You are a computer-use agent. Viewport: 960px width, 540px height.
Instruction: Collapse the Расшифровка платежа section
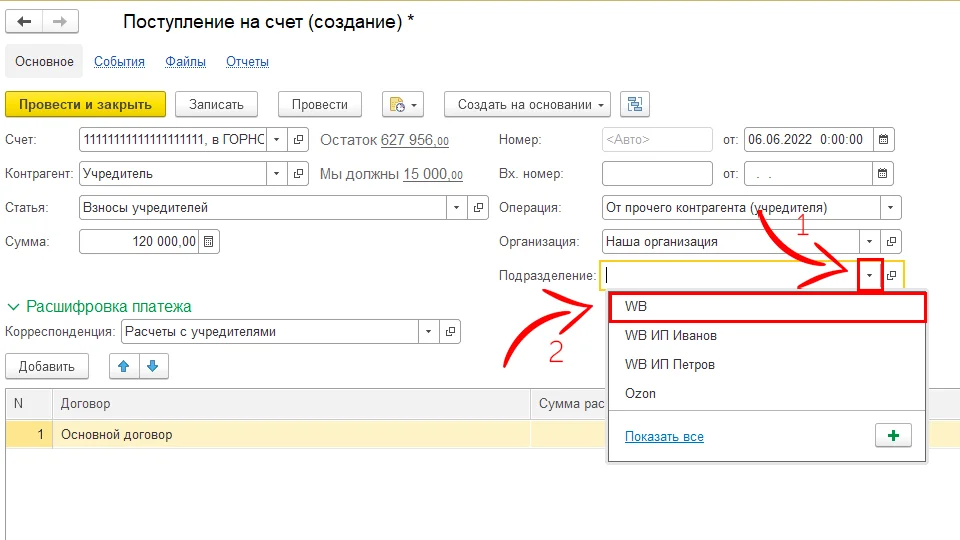15,307
